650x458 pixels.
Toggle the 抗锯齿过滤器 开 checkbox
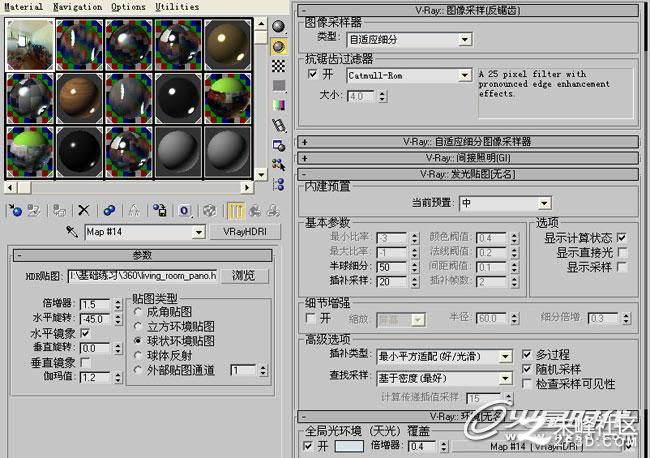pos(312,74)
